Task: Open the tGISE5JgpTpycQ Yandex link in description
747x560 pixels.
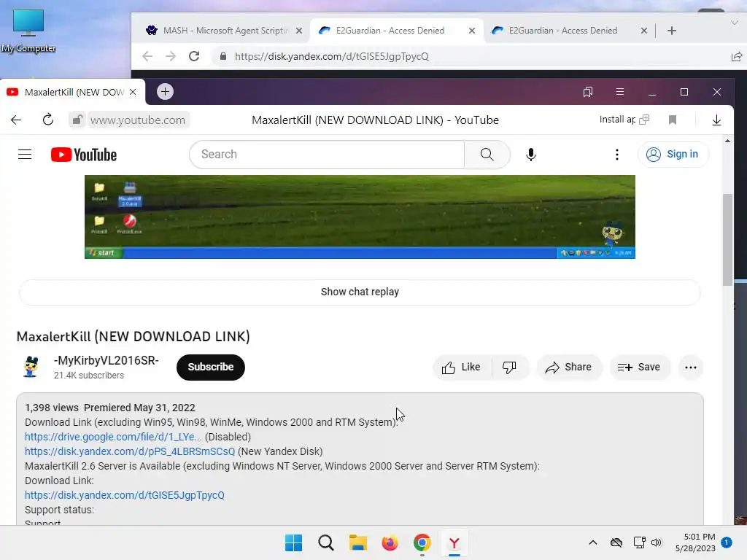Action: (125, 495)
